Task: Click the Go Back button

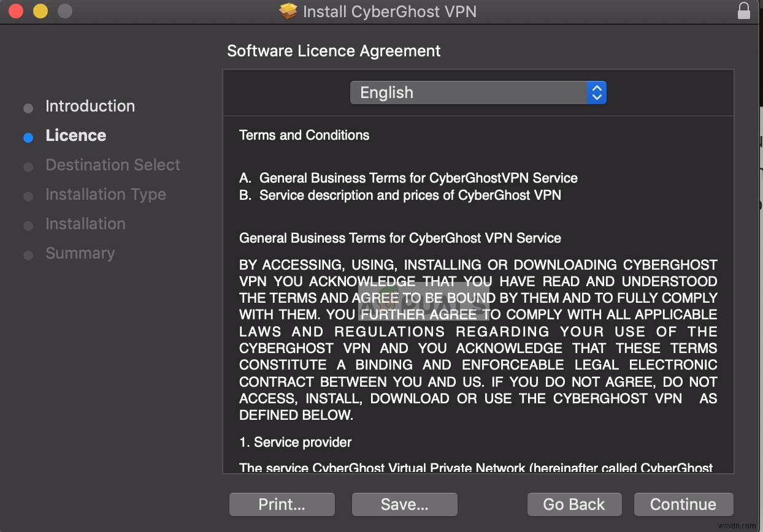Action: (x=574, y=504)
